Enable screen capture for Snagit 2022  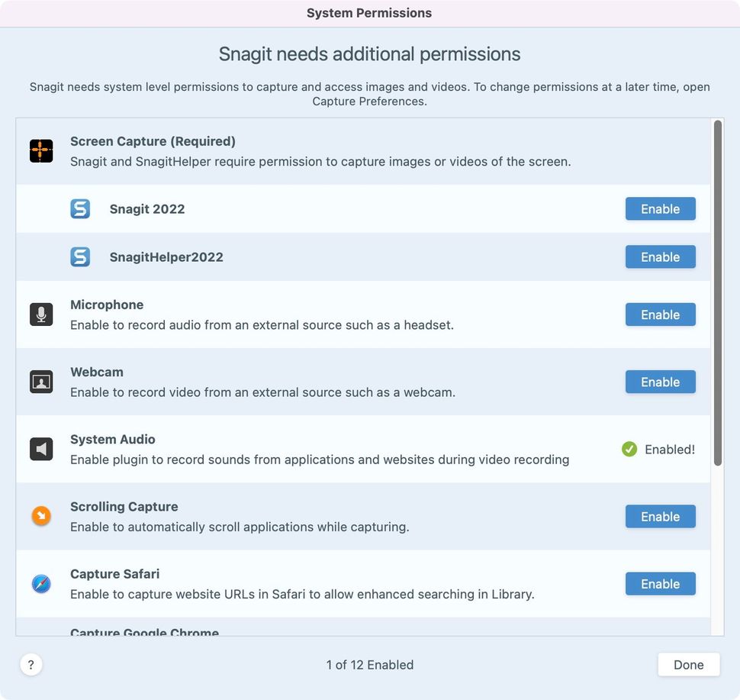coord(660,208)
